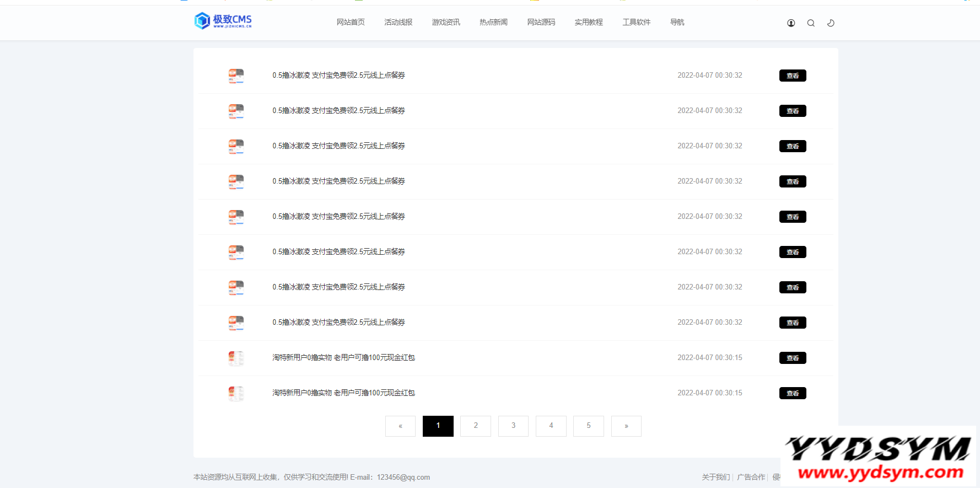Open the 热点新闻 navigation item

(493, 22)
